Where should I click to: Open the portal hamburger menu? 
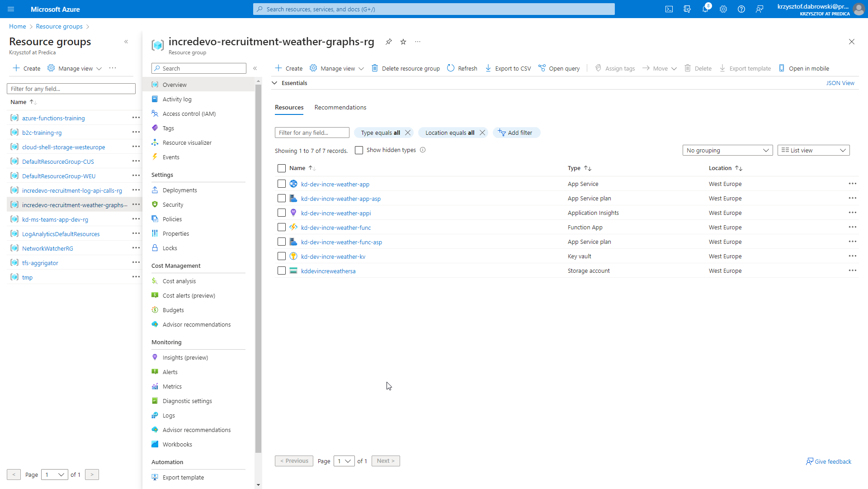click(x=11, y=9)
